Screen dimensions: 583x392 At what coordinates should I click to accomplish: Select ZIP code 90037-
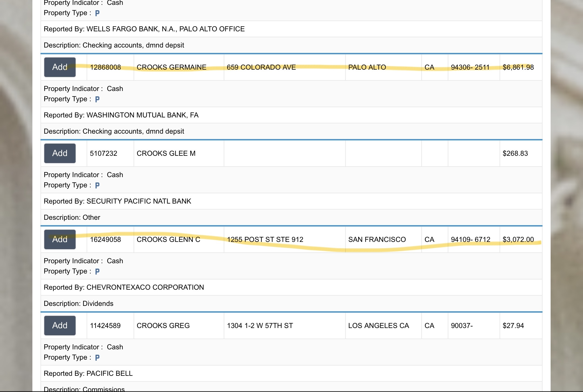(462, 326)
